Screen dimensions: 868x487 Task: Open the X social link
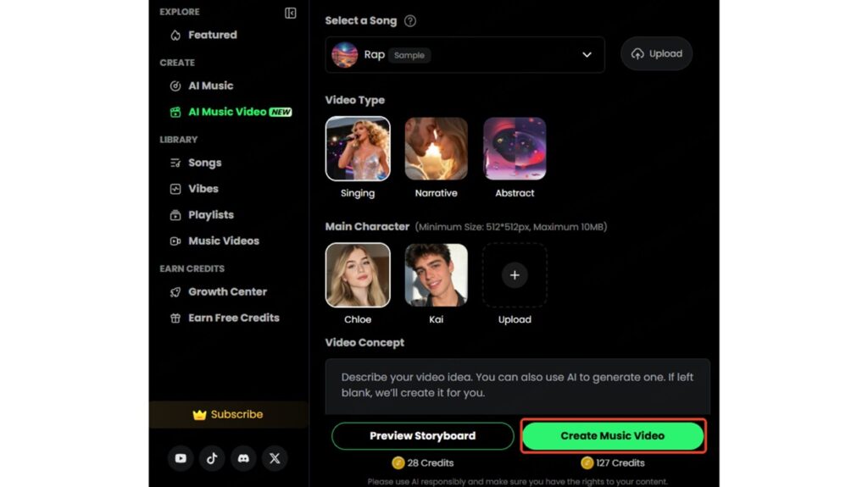pyautogui.click(x=275, y=458)
